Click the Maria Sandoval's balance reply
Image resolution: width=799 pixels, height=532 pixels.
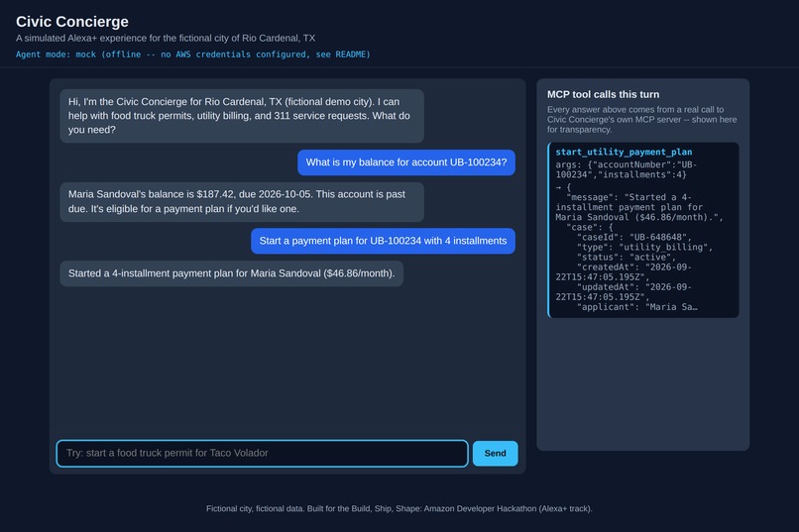pos(242,201)
